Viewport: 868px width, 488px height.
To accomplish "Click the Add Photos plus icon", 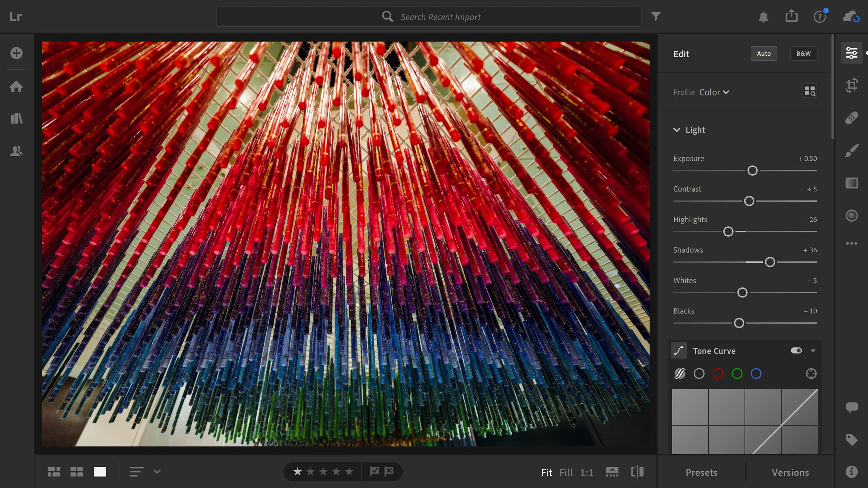I will point(16,53).
